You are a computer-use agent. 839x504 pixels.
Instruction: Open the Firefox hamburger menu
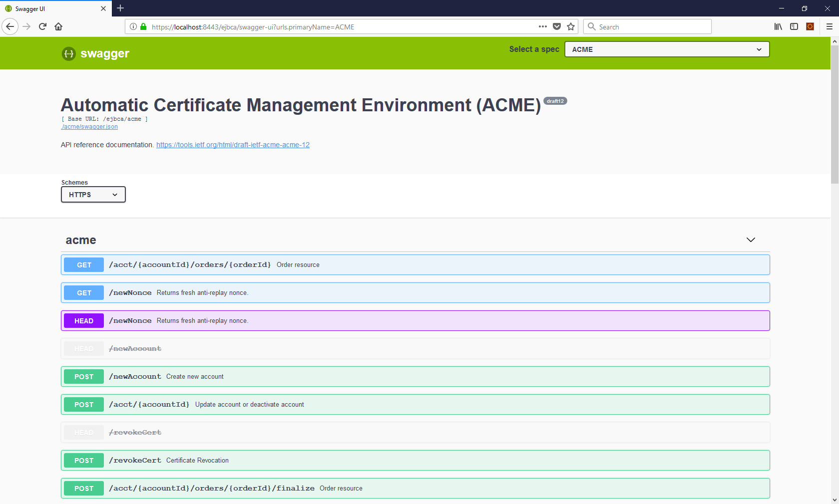(x=830, y=26)
